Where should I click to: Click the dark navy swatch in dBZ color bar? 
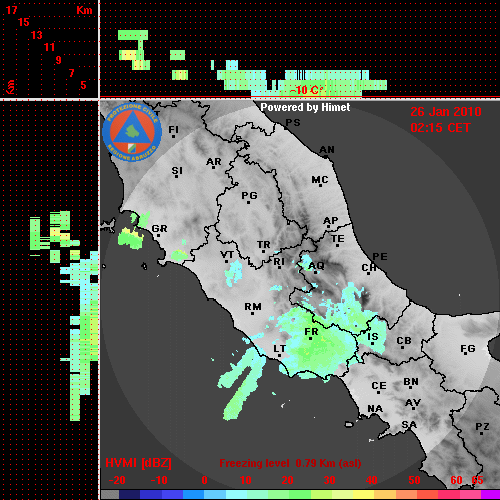[129, 494]
